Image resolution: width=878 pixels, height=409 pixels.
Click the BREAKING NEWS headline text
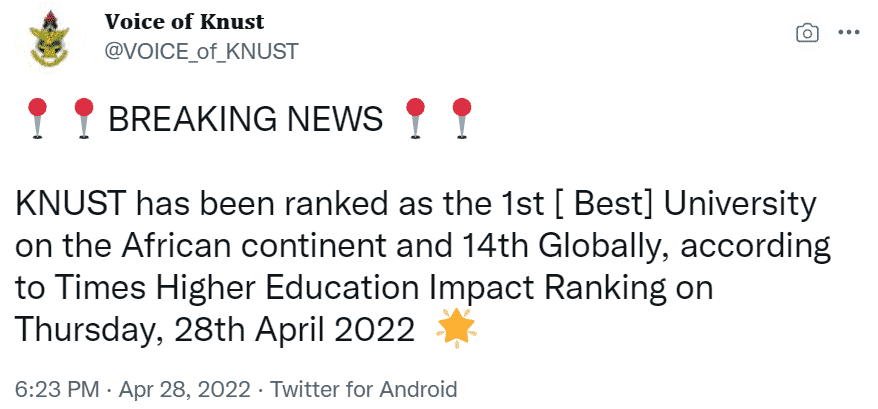(246, 119)
